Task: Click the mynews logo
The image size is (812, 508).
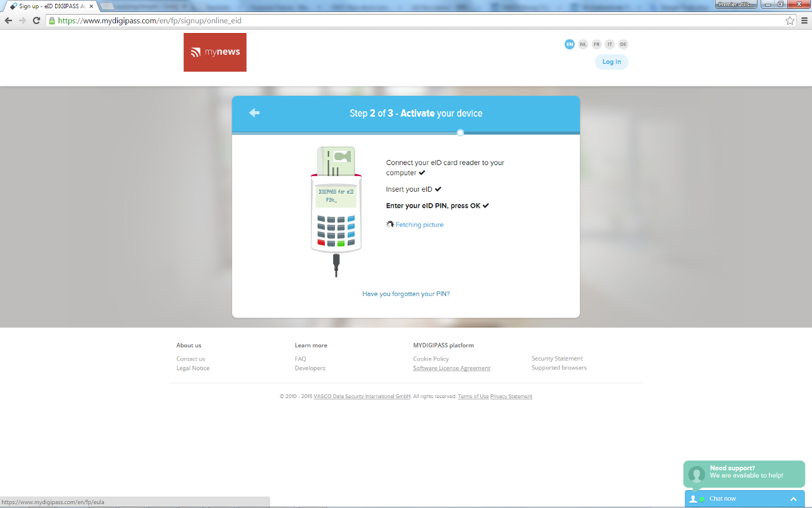Action: coord(215,52)
